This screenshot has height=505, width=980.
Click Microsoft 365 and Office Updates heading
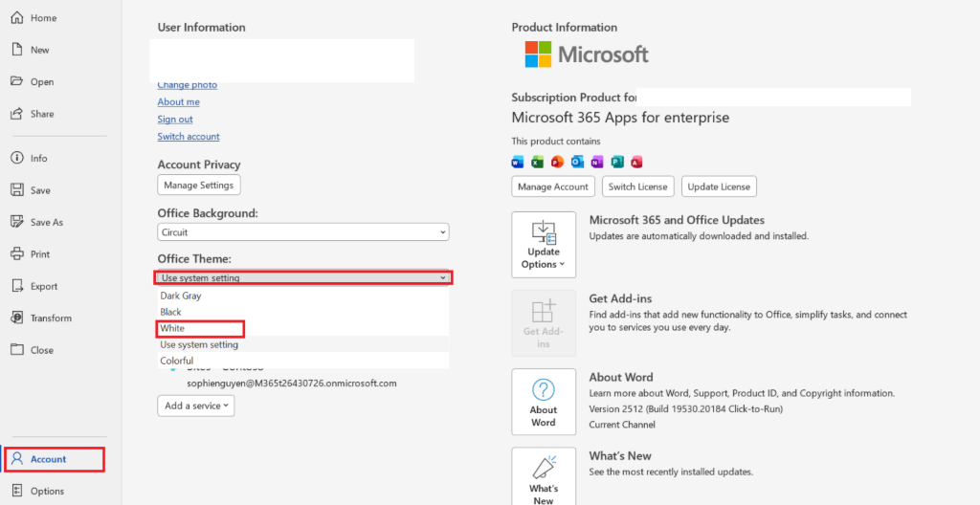pos(677,221)
